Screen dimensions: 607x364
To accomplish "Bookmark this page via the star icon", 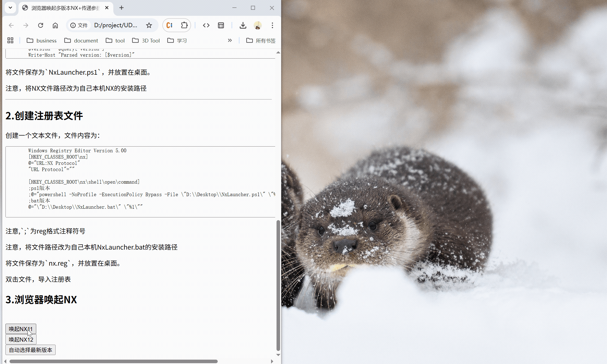I will click(x=149, y=25).
